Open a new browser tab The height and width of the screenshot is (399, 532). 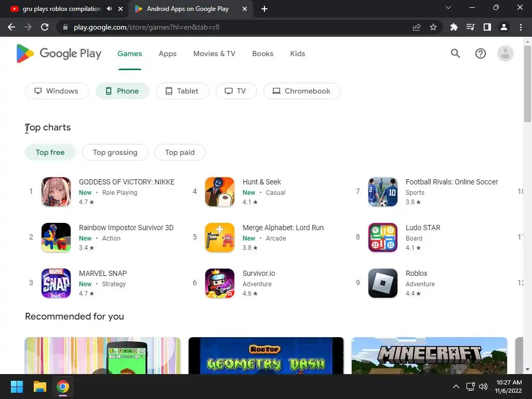tap(264, 9)
